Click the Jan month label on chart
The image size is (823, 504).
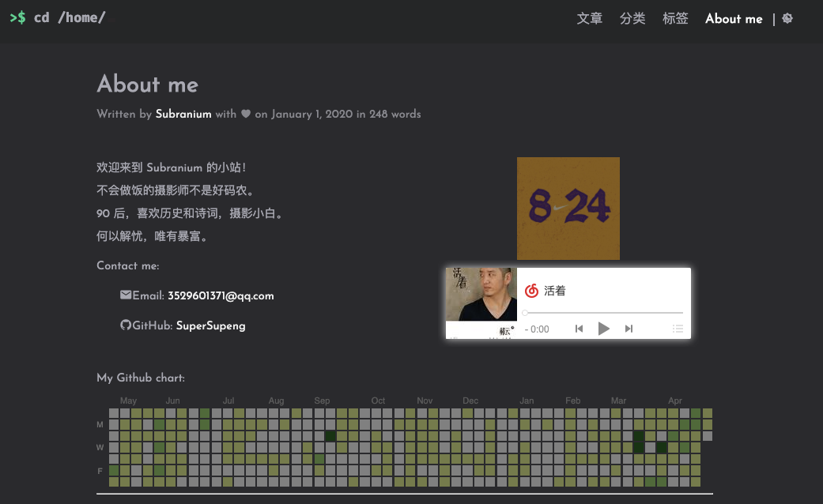tap(527, 401)
